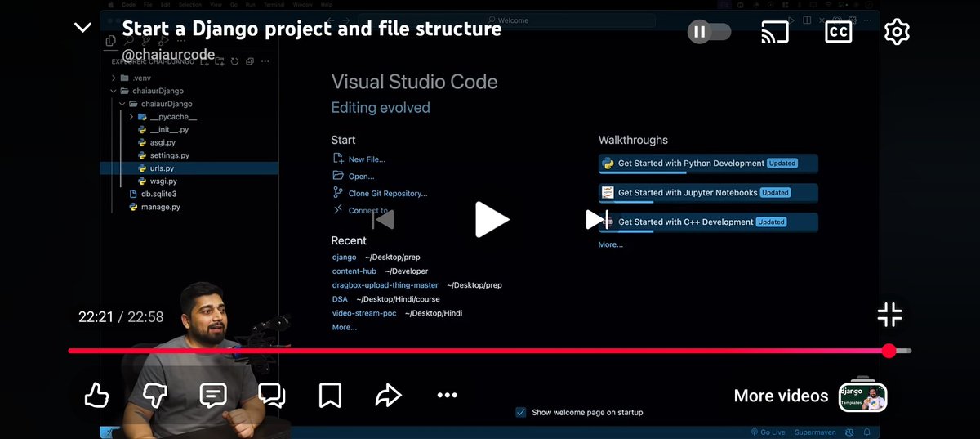The width and height of the screenshot is (980, 439).
Task: Click the New Folder icon in Explorer header
Action: click(220, 61)
